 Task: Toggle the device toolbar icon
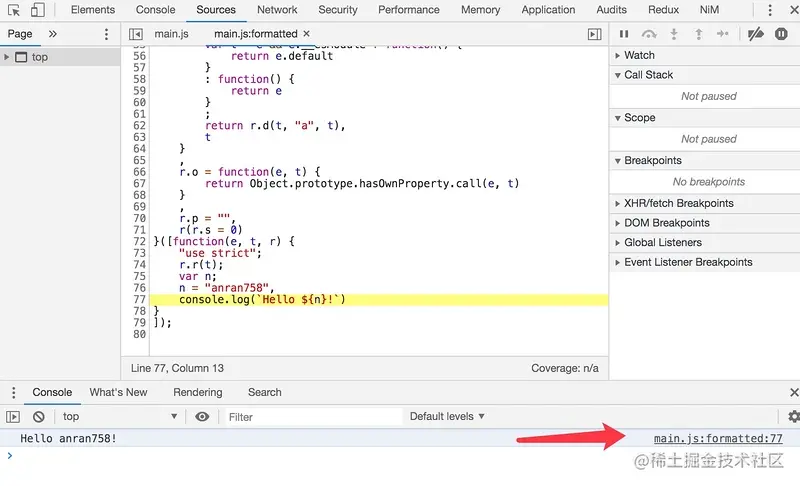coord(38,10)
